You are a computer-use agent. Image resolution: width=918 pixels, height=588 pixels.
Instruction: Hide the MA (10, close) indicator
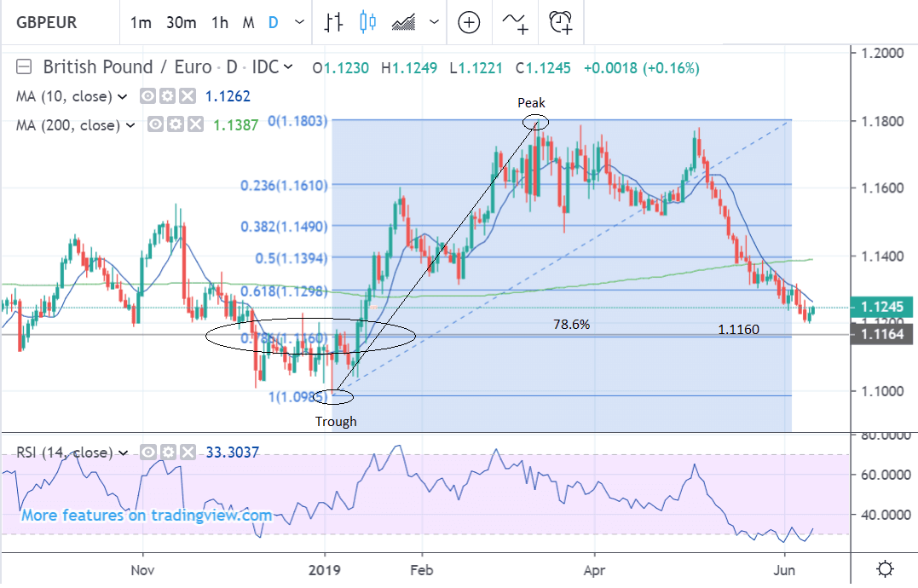(147, 96)
